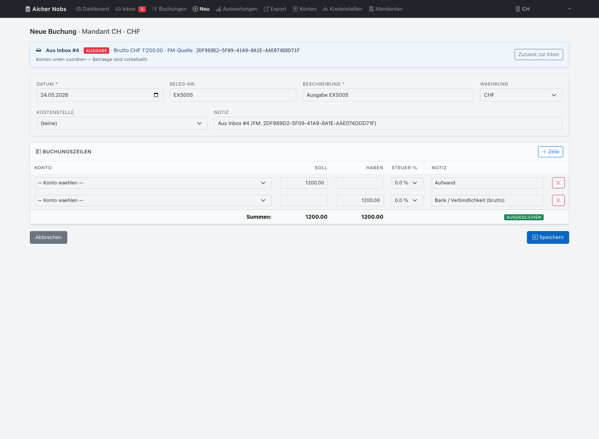Choose account in first Konto waehlen dropdown
This screenshot has width=599, height=439.
(x=153, y=183)
